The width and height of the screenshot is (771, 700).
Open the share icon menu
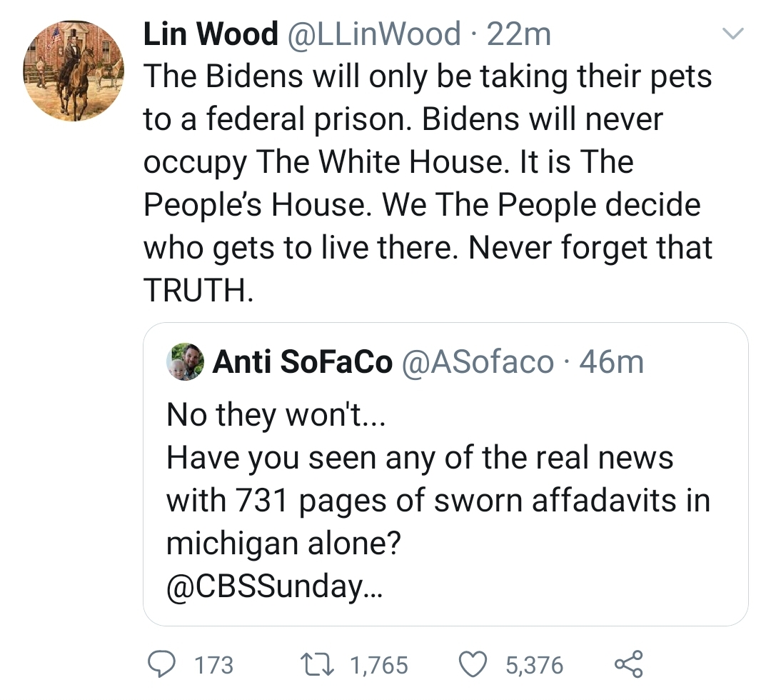coord(628,664)
